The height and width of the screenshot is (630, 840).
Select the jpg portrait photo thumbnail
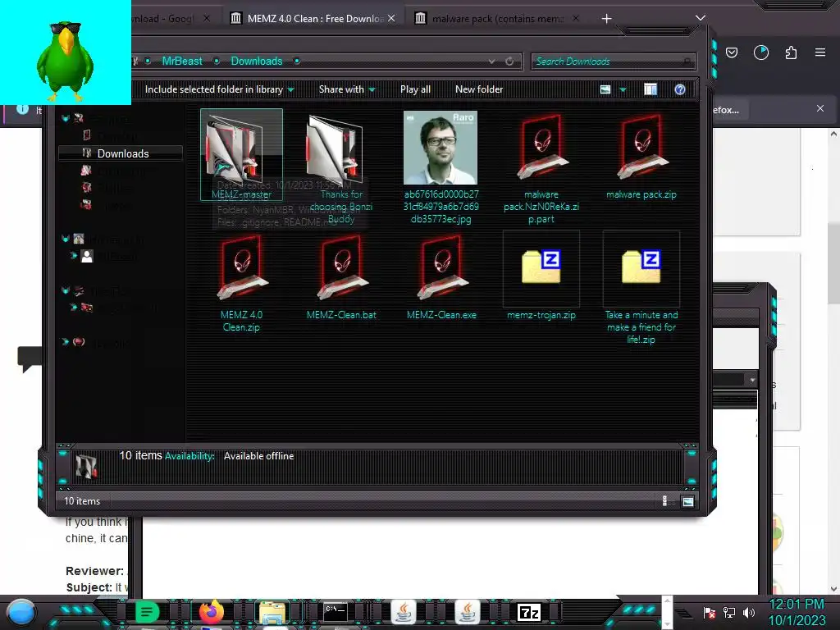tap(441, 148)
